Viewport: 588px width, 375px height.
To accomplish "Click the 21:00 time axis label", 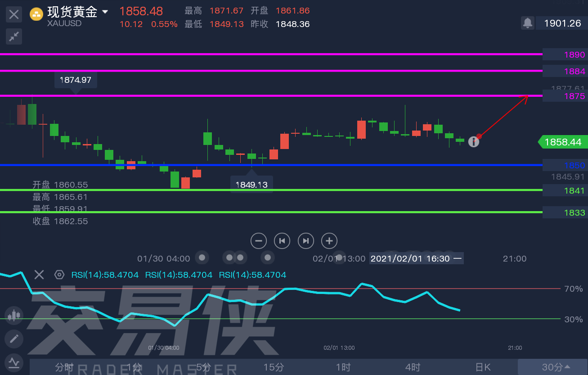I will pos(515,258).
